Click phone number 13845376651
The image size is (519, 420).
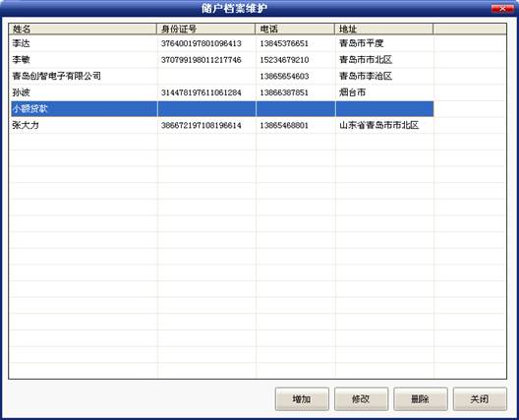click(x=284, y=43)
